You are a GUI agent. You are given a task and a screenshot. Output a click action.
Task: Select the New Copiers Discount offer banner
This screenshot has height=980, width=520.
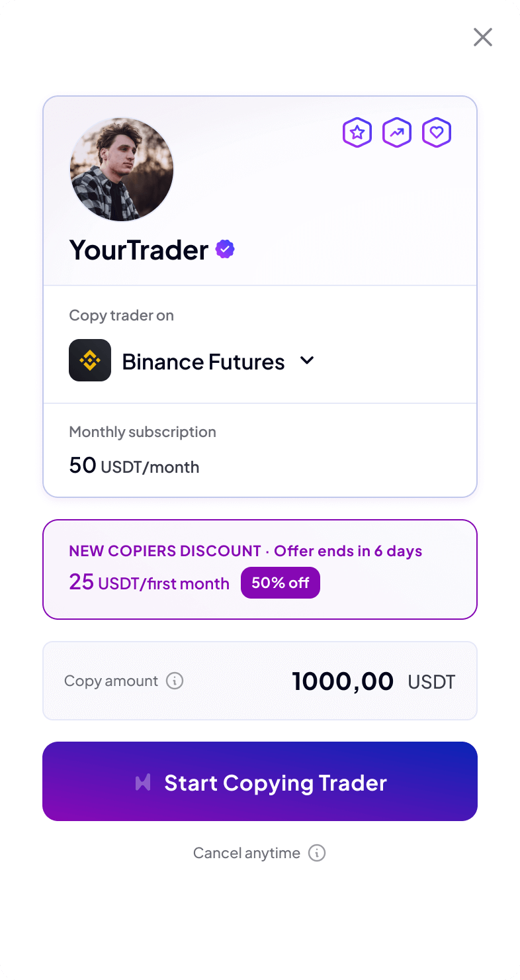click(260, 569)
